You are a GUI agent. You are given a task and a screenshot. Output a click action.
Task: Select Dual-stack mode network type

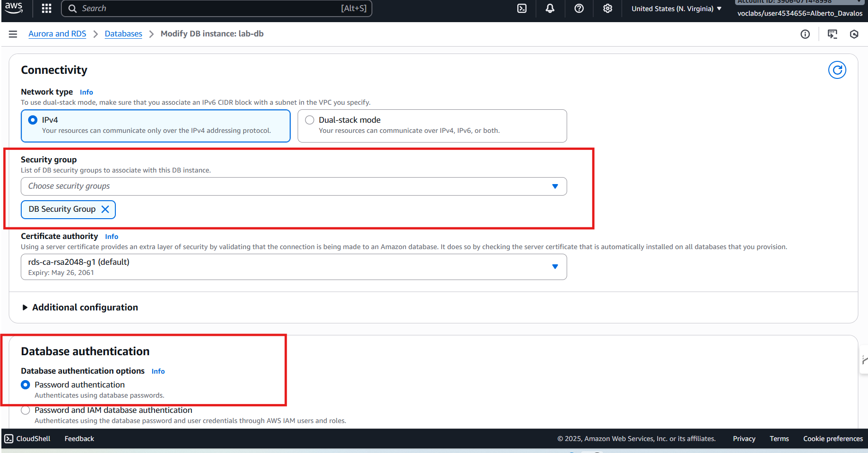[x=310, y=120]
